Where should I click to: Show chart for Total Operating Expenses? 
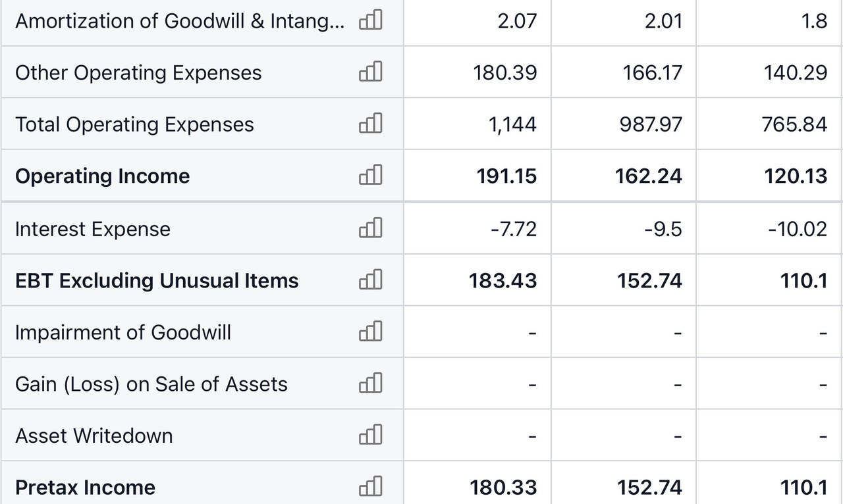(370, 124)
